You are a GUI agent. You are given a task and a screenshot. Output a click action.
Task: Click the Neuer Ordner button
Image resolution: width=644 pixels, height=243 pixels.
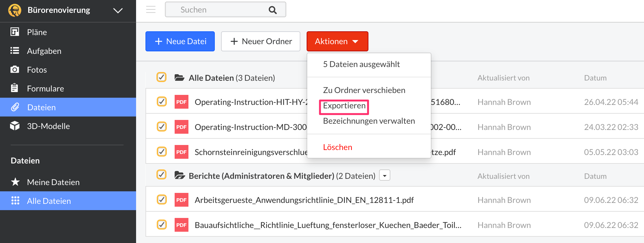261,41
